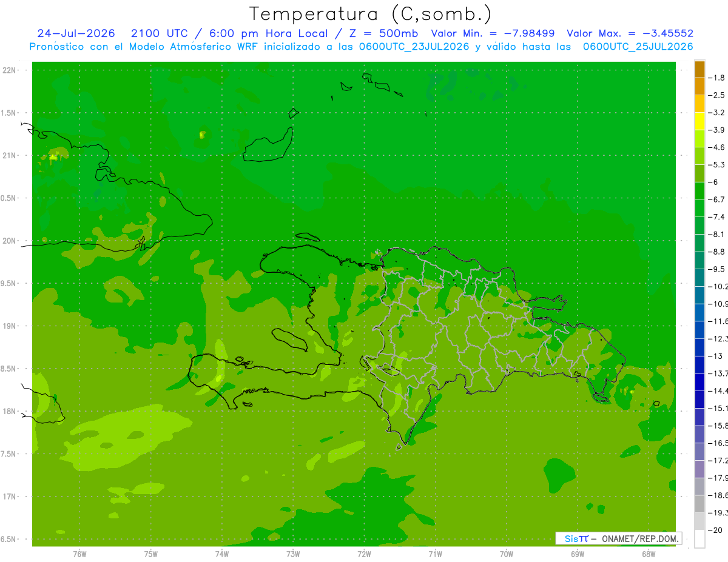Click the 'Temperatura (C,somb.)' map title
728x562 pixels.
click(369, 14)
